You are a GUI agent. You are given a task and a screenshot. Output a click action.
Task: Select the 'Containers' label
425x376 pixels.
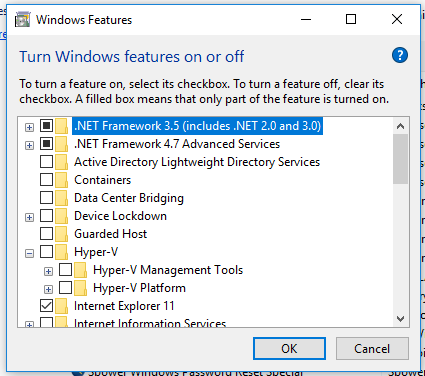pyautogui.click(x=103, y=180)
